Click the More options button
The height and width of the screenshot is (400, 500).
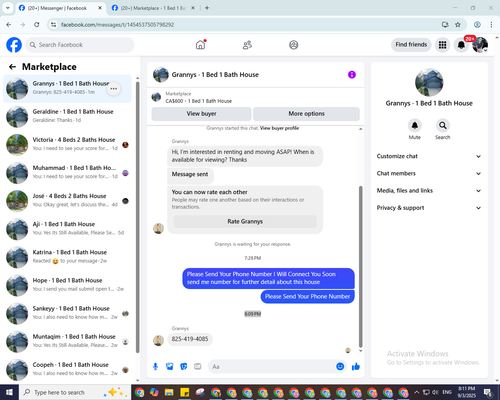click(x=306, y=114)
